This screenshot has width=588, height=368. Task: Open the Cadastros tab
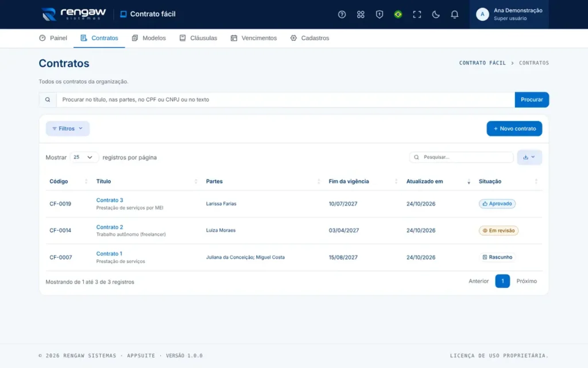click(310, 38)
